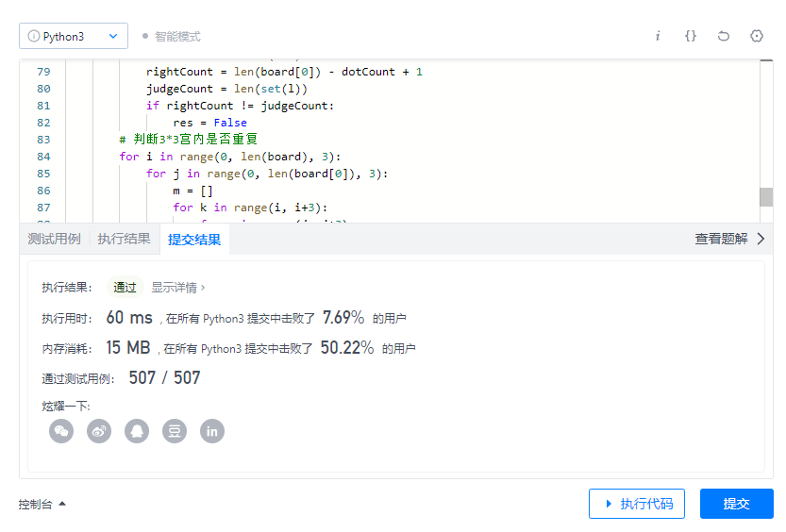Screen dimensions: 786x532
Task: Click the '507 / 507' test cases count
Action: [164, 377]
